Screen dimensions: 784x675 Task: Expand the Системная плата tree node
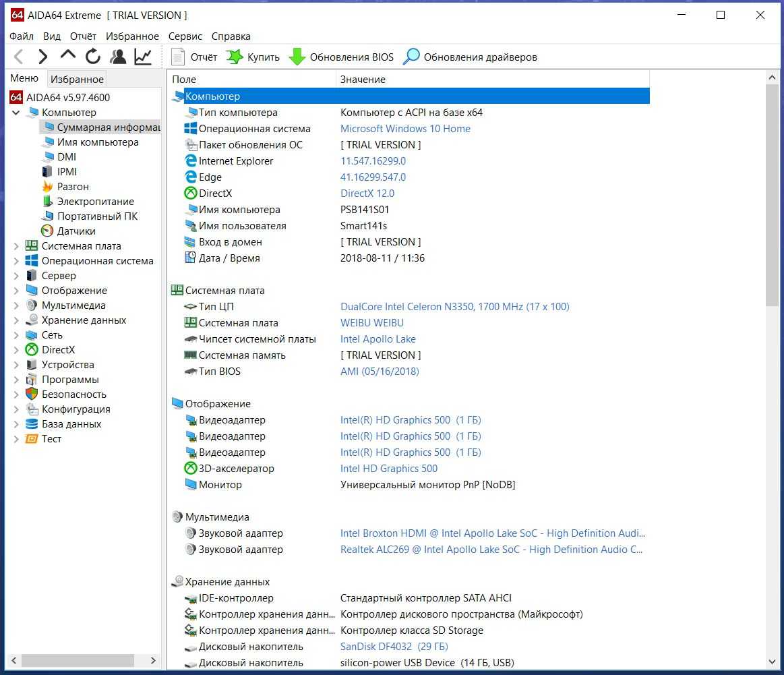[16, 246]
